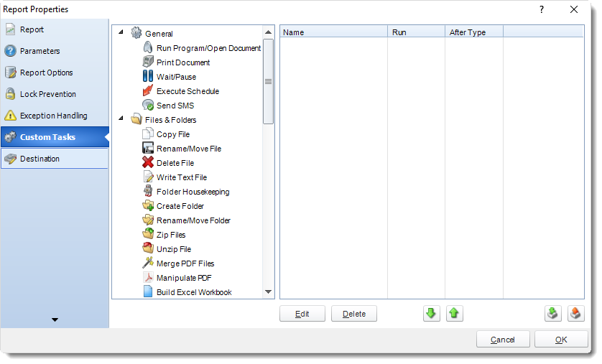The image size is (602, 364).
Task: Click the Cancel button
Action: (x=503, y=340)
